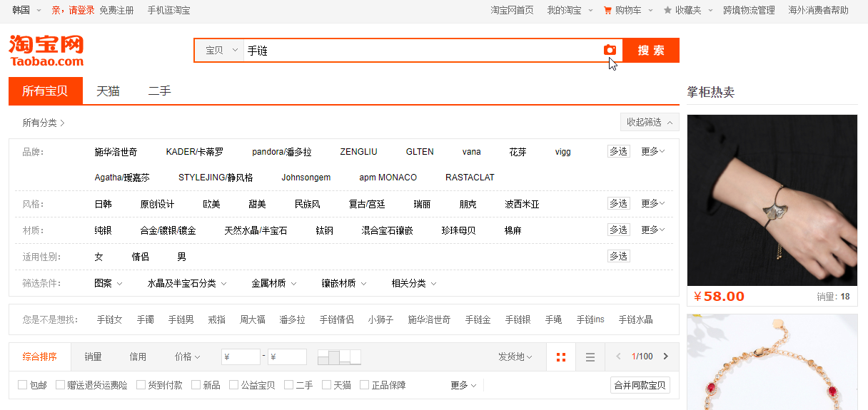Choose 纯银 material filter
The height and width of the screenshot is (410, 868).
tap(103, 230)
